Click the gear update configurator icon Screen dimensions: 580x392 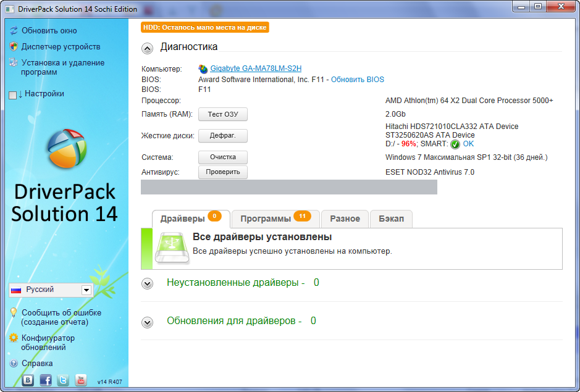click(x=14, y=338)
